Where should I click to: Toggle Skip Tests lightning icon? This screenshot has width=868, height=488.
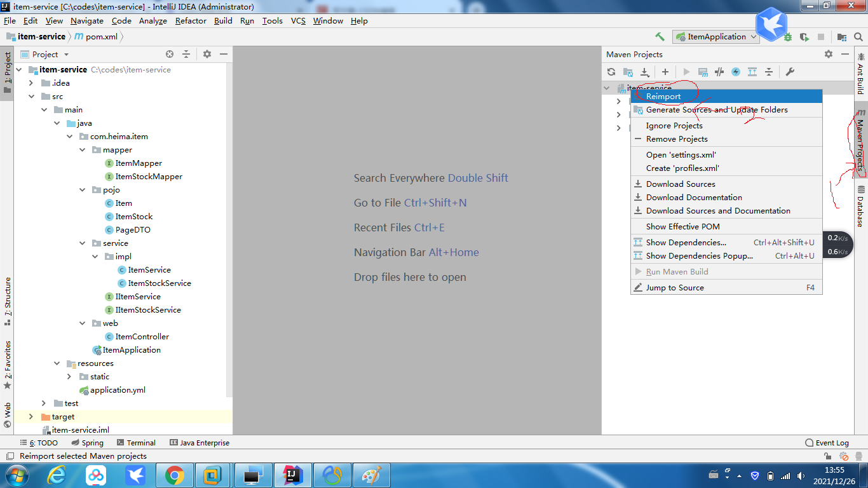tap(736, 72)
